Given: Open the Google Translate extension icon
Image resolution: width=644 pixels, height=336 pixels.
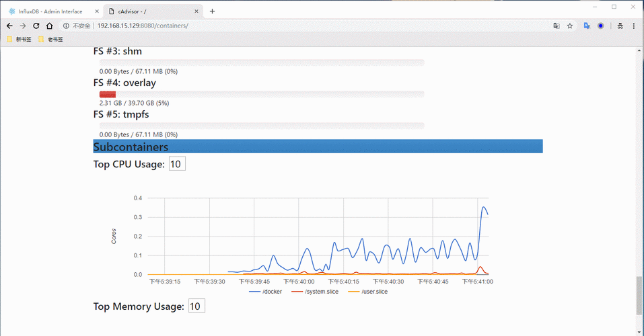Looking at the screenshot, I should click(587, 26).
